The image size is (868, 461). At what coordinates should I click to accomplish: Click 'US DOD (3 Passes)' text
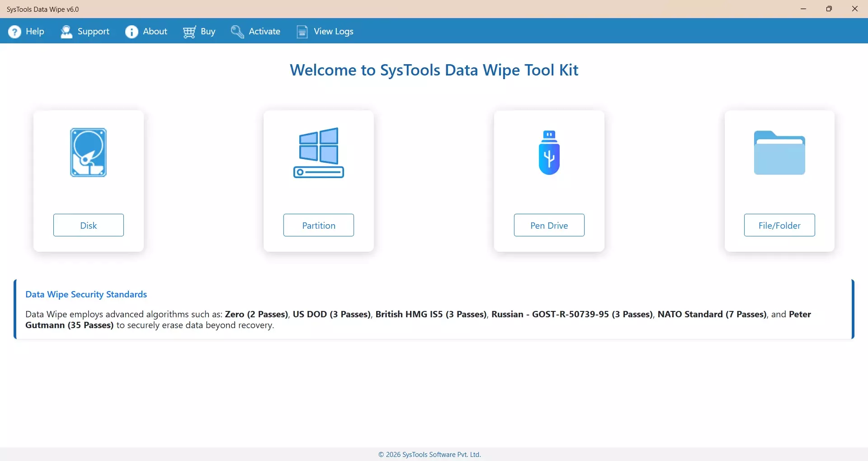(332, 314)
